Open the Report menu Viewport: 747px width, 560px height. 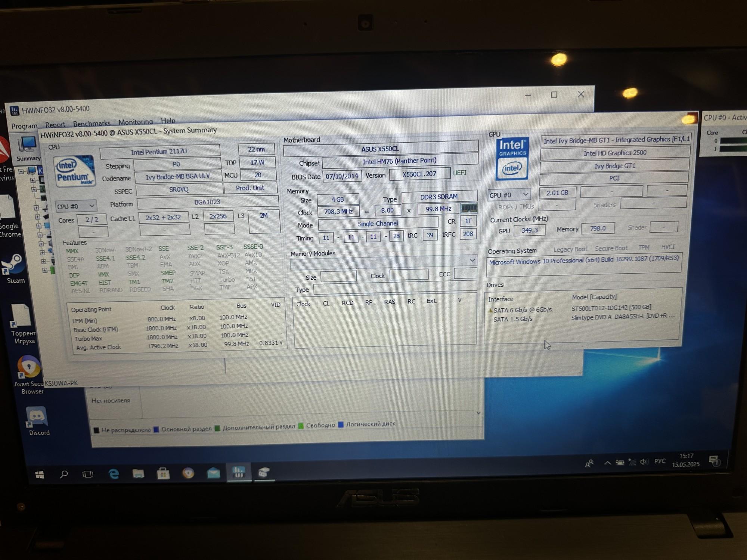[x=55, y=125]
